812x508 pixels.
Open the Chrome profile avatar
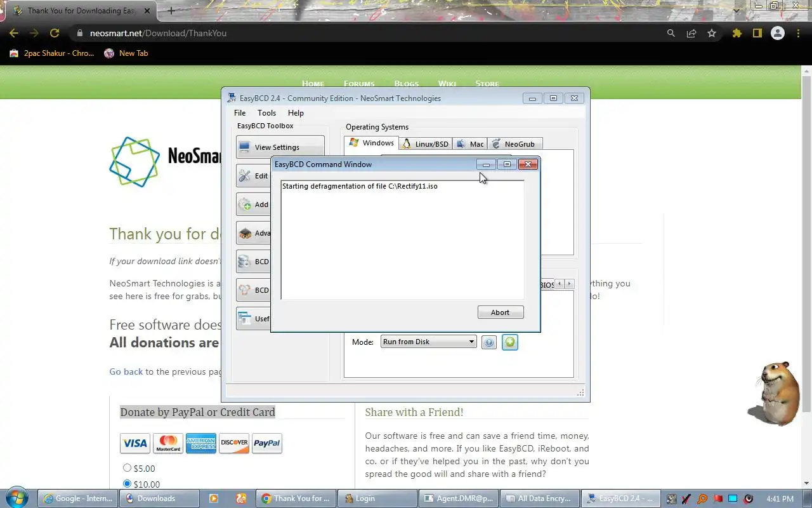coord(778,33)
